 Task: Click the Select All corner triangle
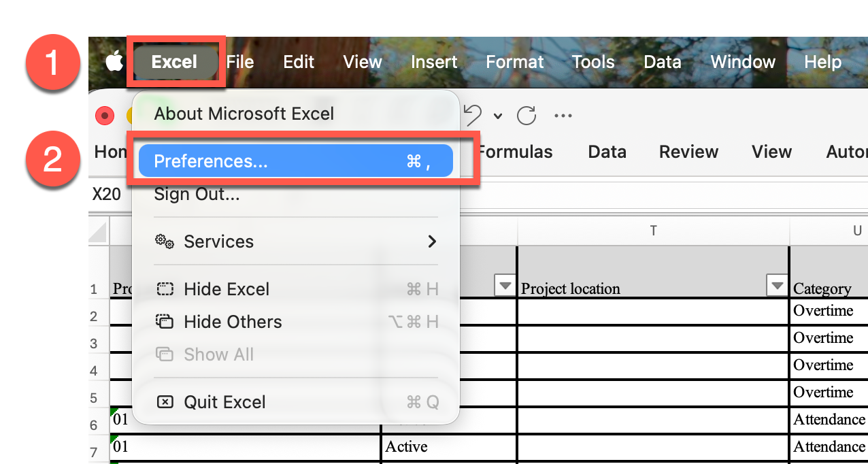point(99,233)
